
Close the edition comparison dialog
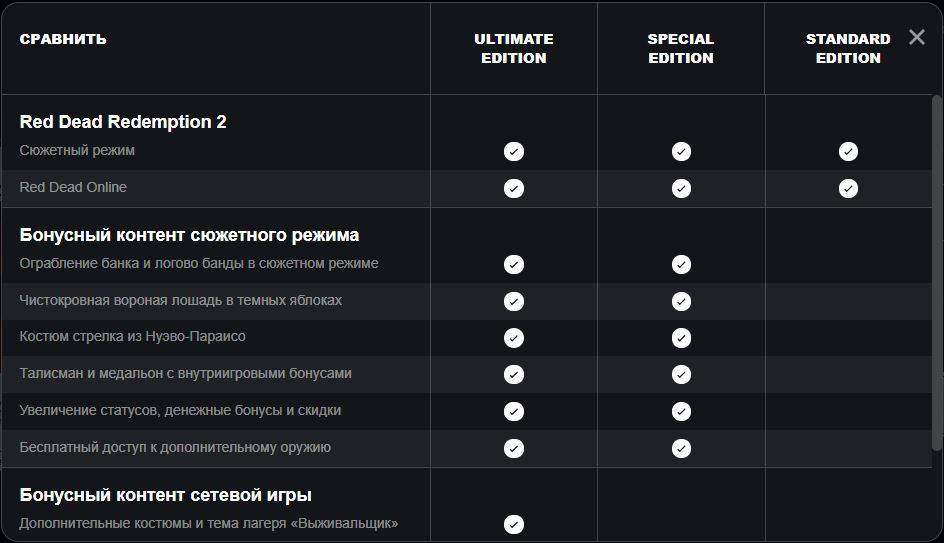917,37
